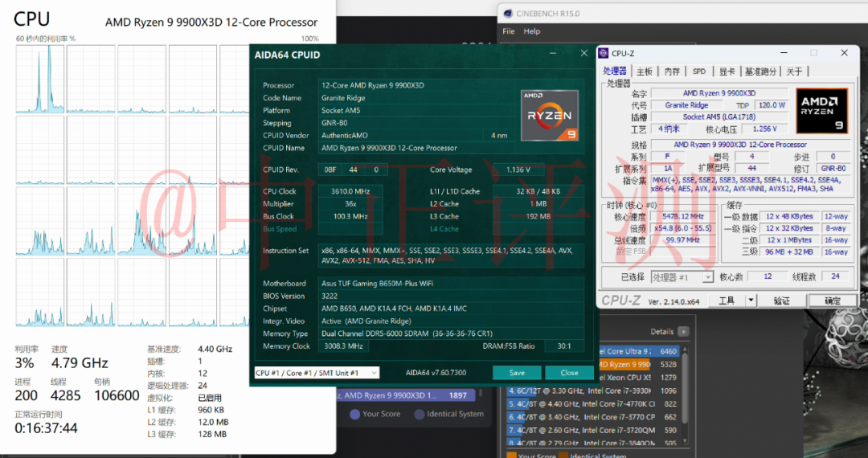Click the 核心电压 value 1.256 V
The image size is (868, 458).
click(765, 129)
